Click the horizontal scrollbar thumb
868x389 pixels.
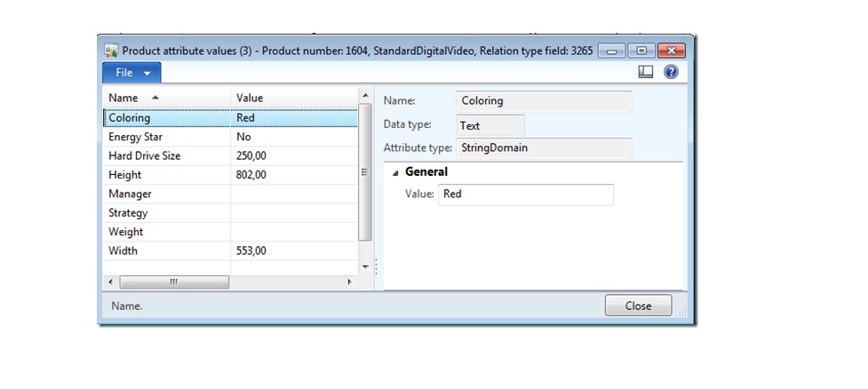174,282
